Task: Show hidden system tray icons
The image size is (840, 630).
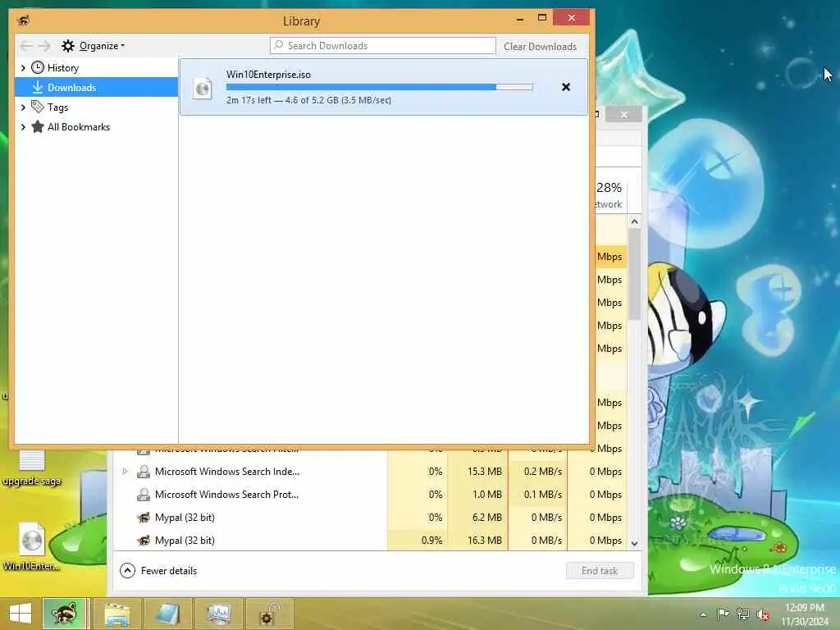Action: click(x=703, y=614)
